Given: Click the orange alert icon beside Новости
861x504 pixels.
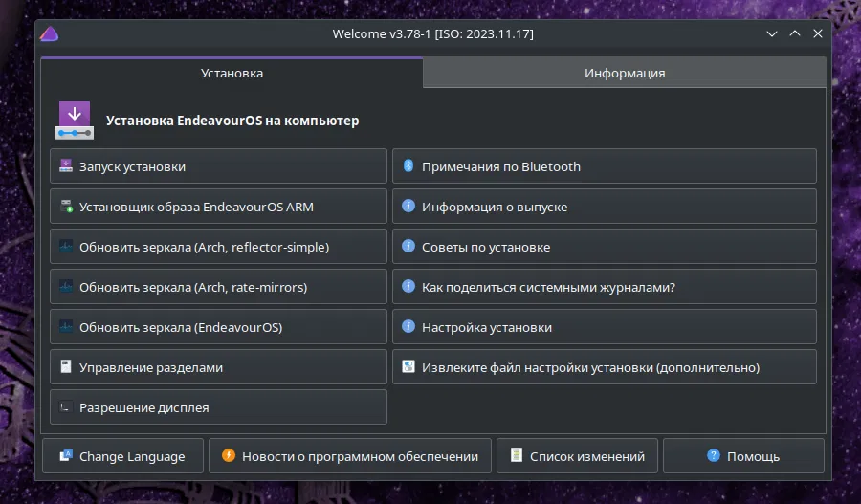Looking at the screenshot, I should click(229, 456).
